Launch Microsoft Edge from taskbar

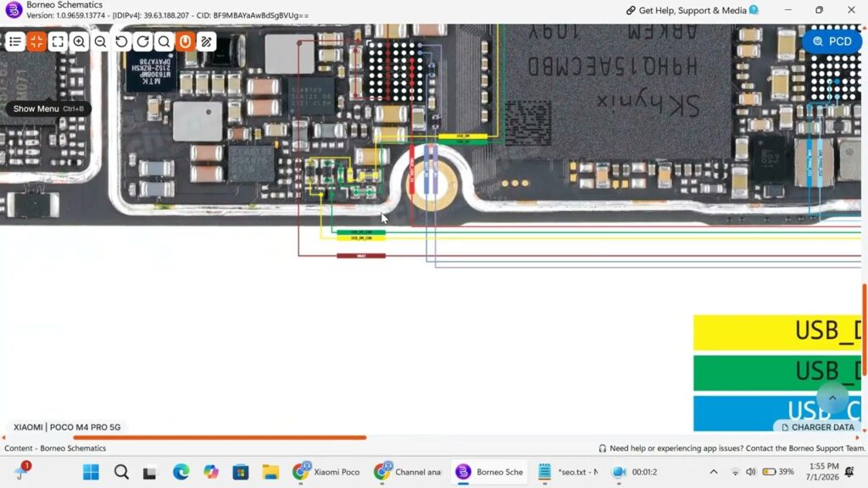181,472
